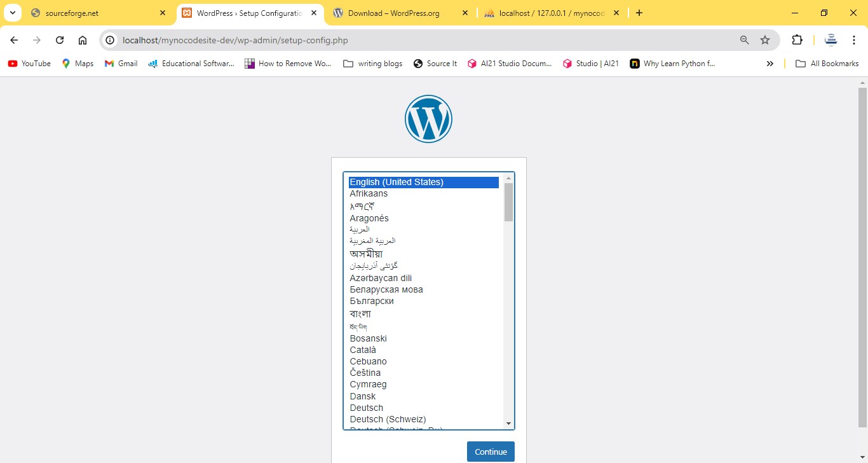This screenshot has width=868, height=463.
Task: Select Afrikaans in language list
Action: tap(424, 193)
